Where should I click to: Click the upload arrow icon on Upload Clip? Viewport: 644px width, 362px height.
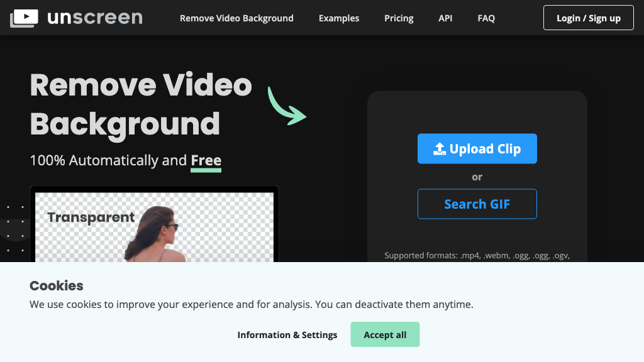439,148
